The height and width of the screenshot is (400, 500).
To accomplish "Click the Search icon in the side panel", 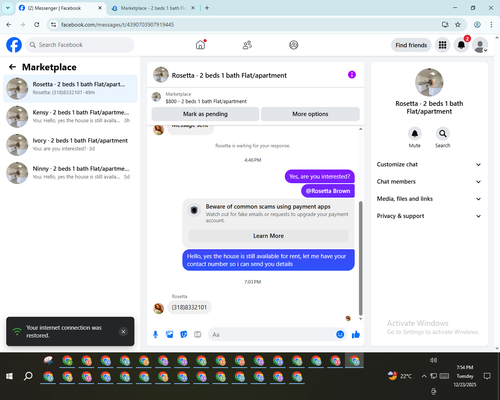I will tap(443, 134).
